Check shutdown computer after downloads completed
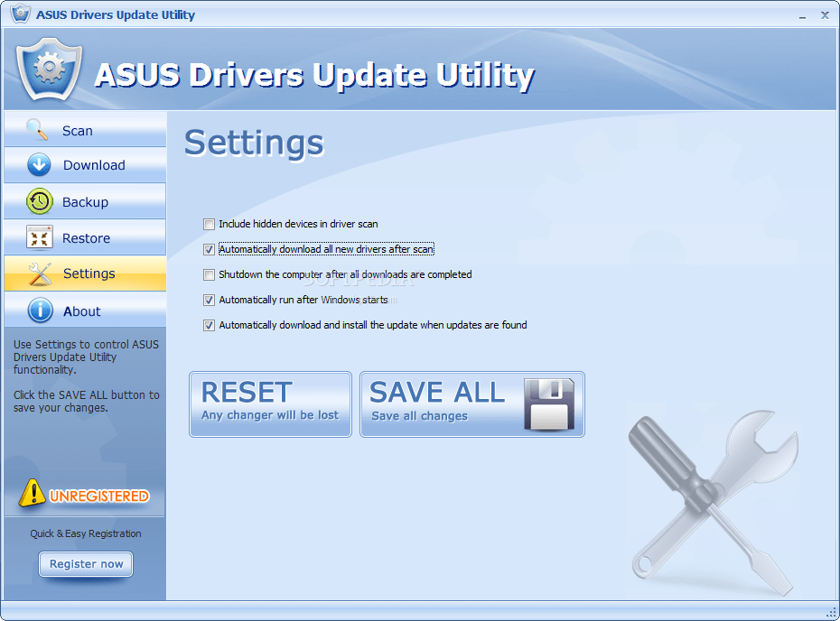This screenshot has width=840, height=621. (209, 274)
